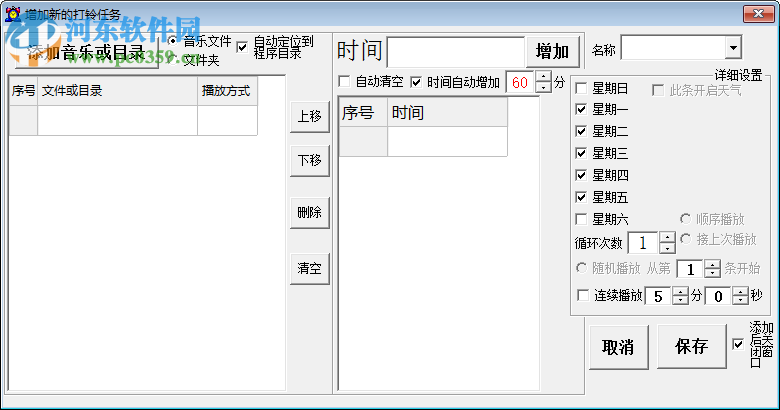Screen dimensions: 780x410
Task: Click the 连续播放 seconds field
Action: pos(718,296)
